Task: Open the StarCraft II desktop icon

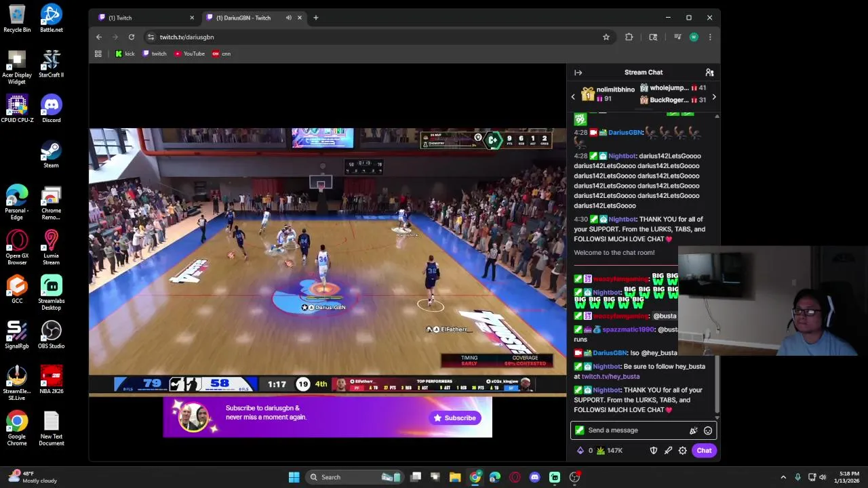Action: [52, 64]
